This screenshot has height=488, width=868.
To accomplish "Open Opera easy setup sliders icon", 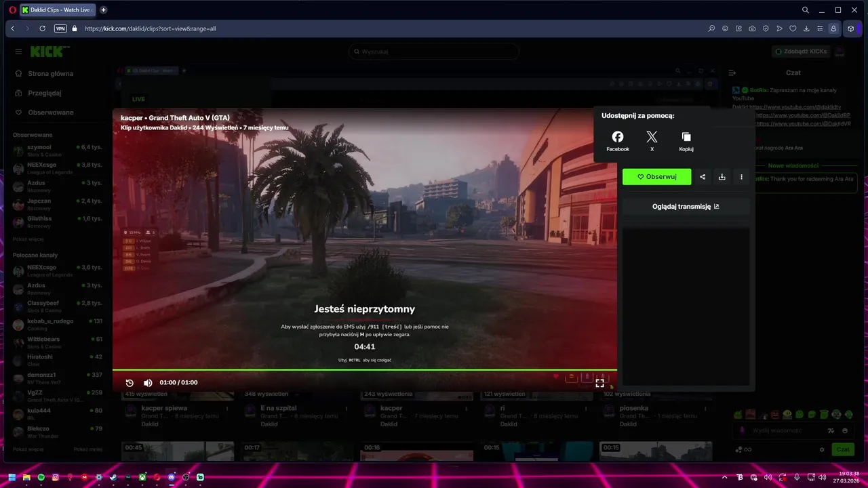I will tap(820, 28).
